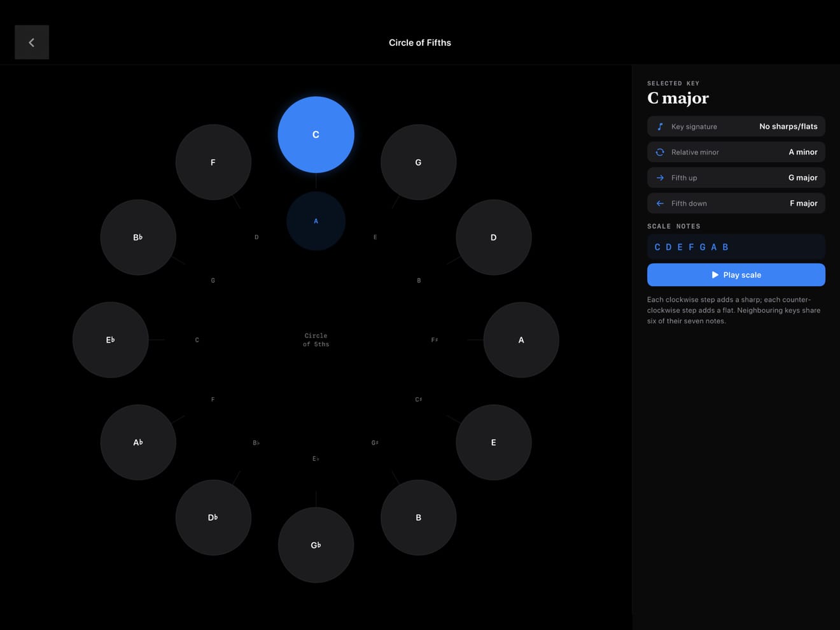Select the Ab key circle
Image resolution: width=840 pixels, height=630 pixels.
pos(138,442)
